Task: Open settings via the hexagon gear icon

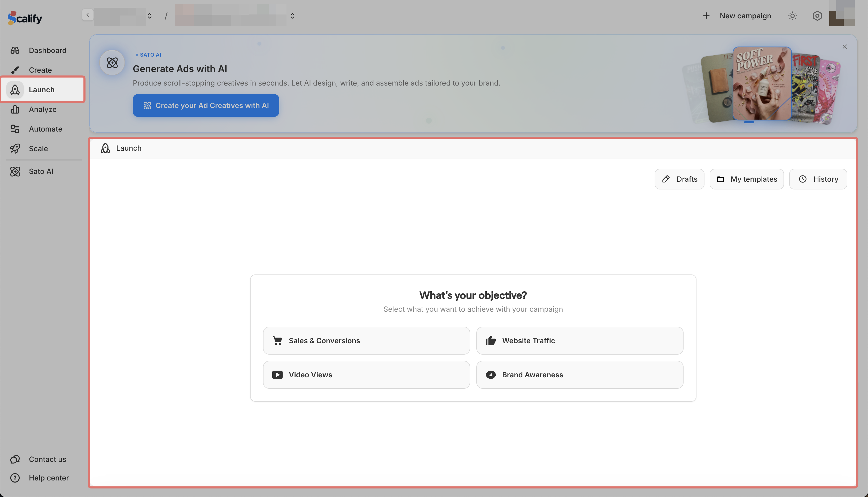Action: click(x=817, y=16)
